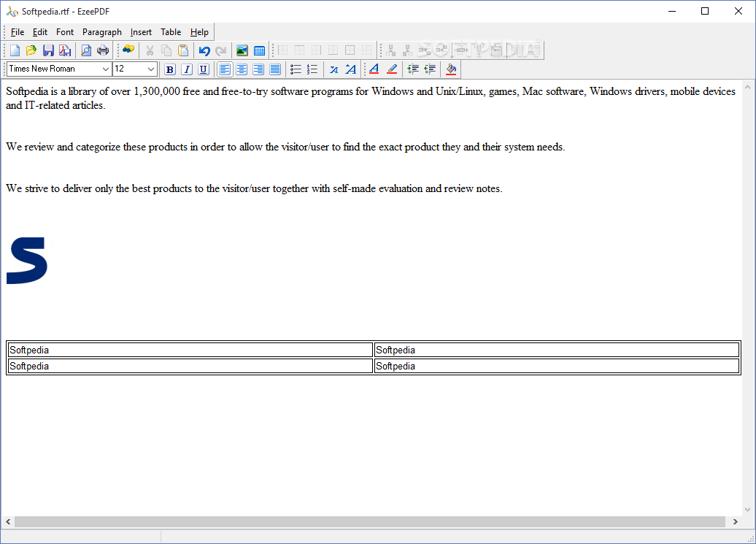
Task: Toggle underline formatting
Action: click(204, 69)
